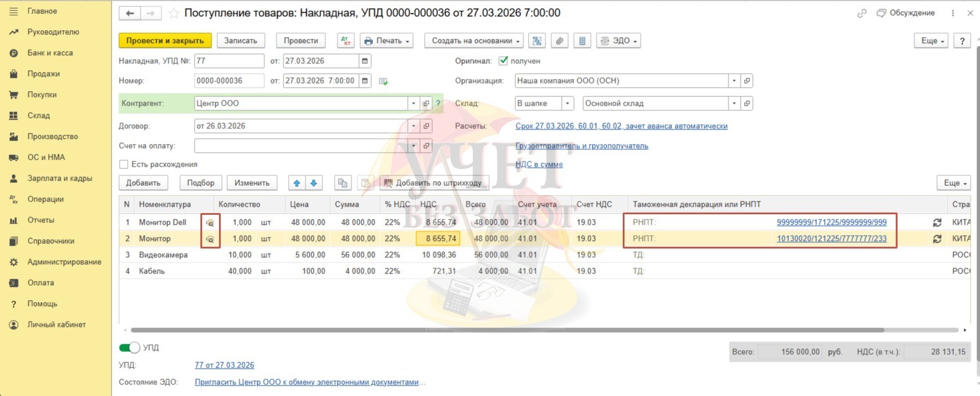Expand the Контрагент dropdown list
Screen dimensions: 980x396
(x=414, y=103)
